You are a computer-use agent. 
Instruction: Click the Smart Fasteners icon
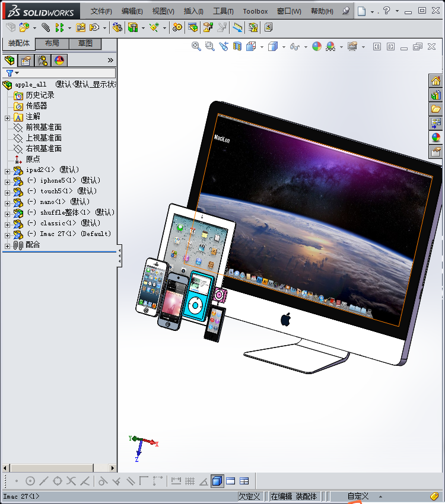click(x=81, y=28)
